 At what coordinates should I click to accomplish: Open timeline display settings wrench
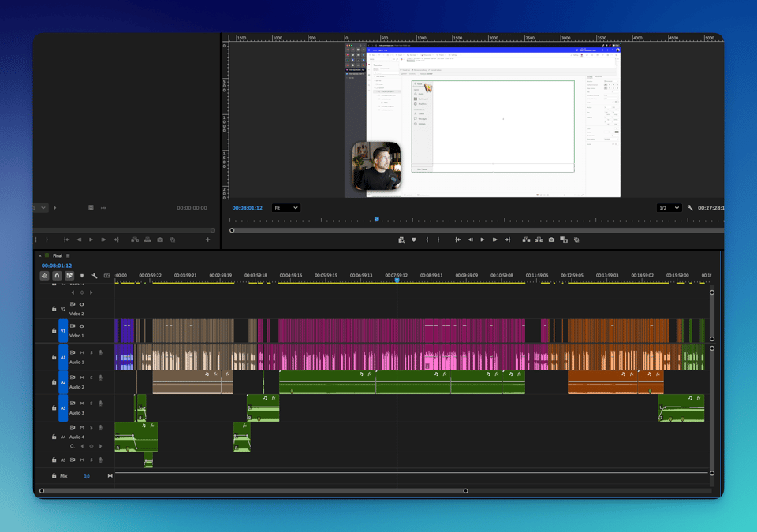(95, 276)
